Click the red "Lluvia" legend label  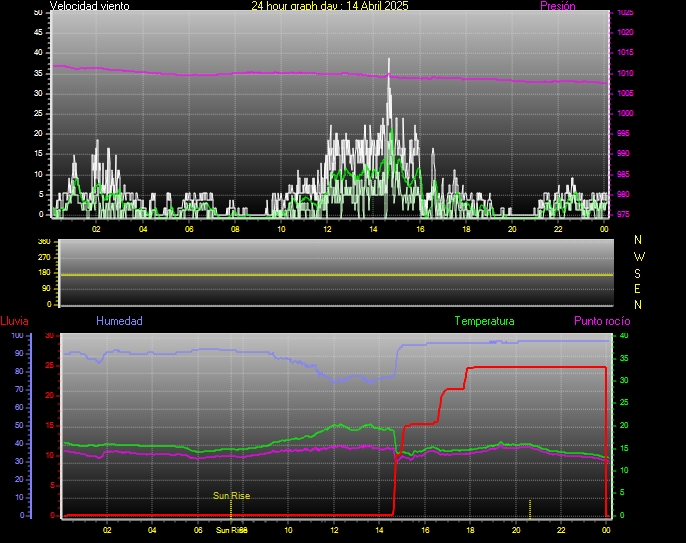(x=14, y=321)
